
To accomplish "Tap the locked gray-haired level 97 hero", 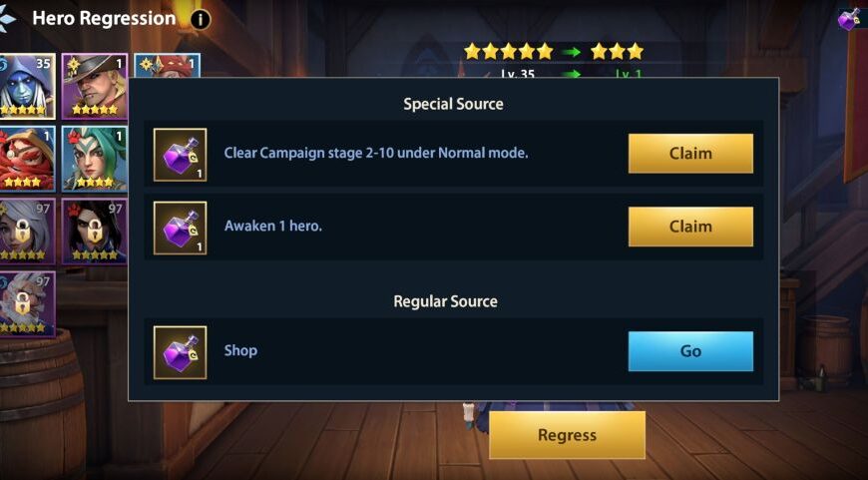I will tap(27, 232).
